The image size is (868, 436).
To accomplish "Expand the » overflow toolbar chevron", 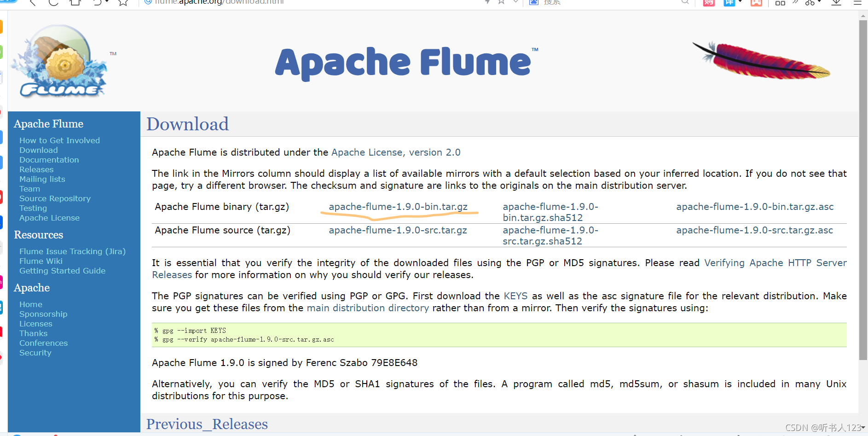I will tap(795, 3).
